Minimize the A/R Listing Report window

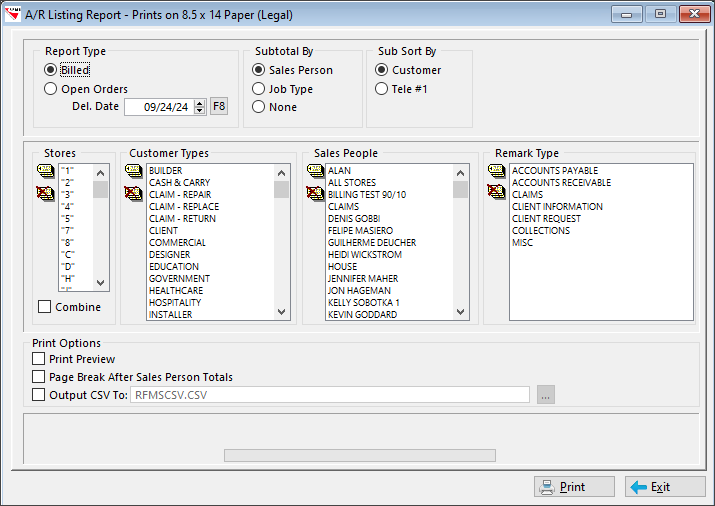(627, 14)
